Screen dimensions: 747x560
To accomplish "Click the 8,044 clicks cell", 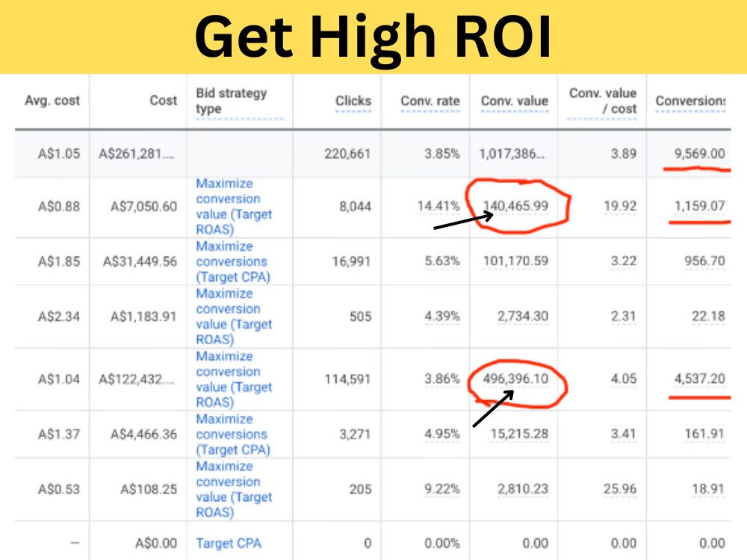I will (355, 206).
